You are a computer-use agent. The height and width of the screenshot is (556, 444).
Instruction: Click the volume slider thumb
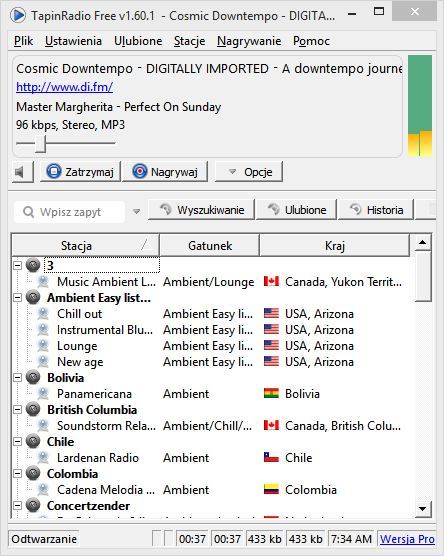[40, 144]
